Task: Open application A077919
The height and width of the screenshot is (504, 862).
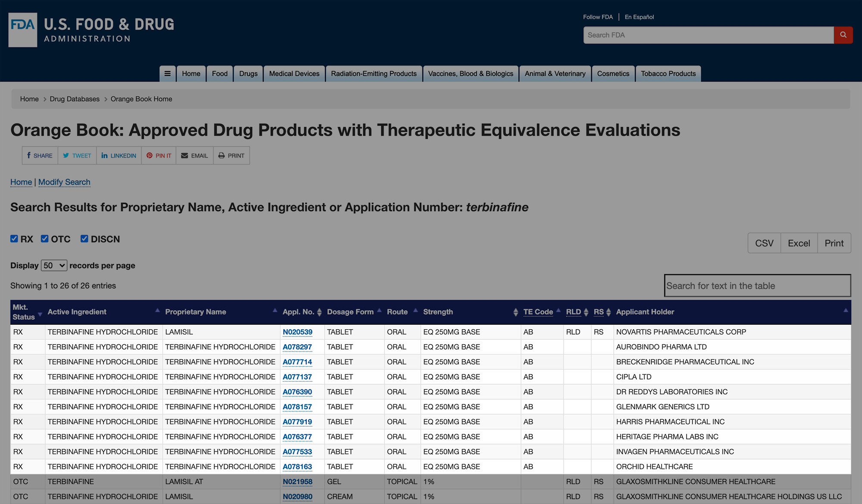Action: point(297,422)
